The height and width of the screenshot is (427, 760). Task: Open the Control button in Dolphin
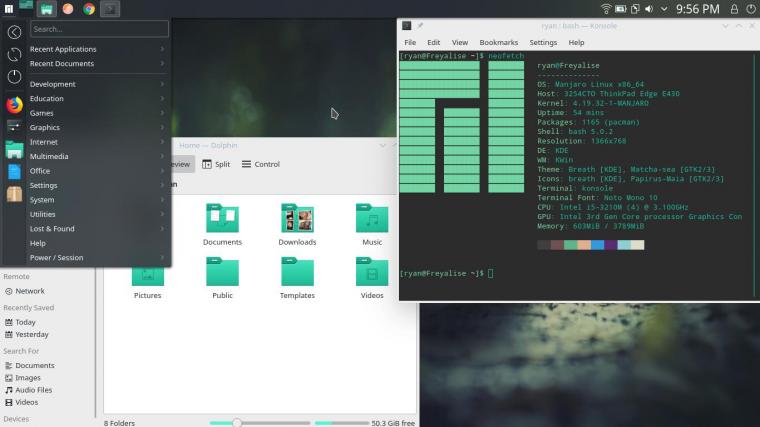[260, 164]
